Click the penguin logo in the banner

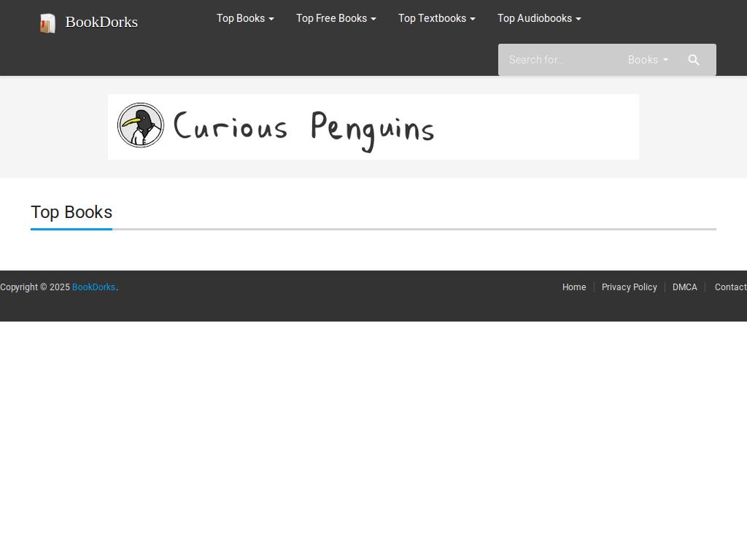141,125
